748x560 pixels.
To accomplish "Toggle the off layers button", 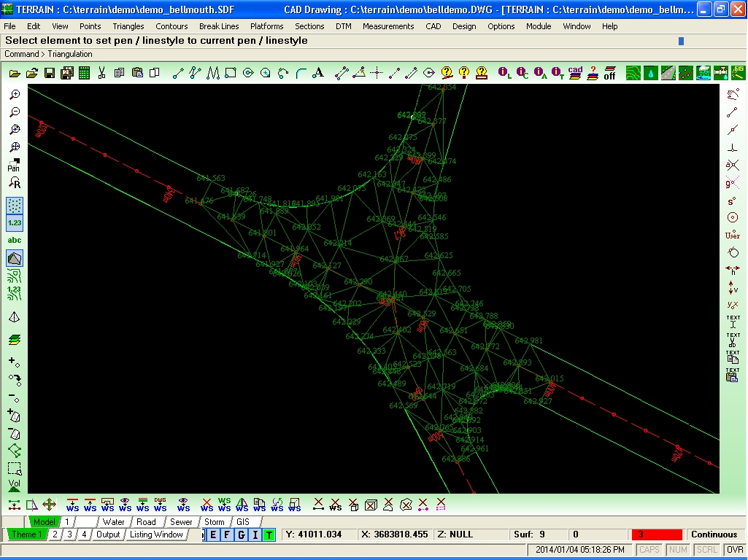I will [x=609, y=73].
